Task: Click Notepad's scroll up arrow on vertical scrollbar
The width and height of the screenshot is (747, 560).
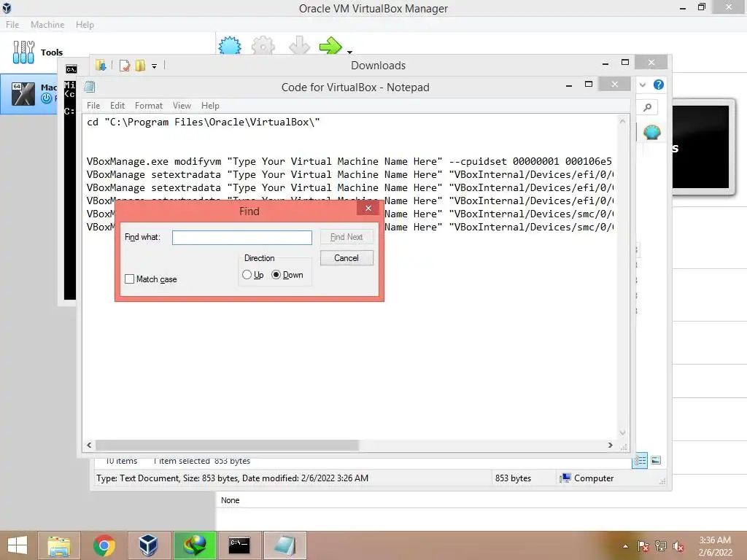Action: point(622,122)
